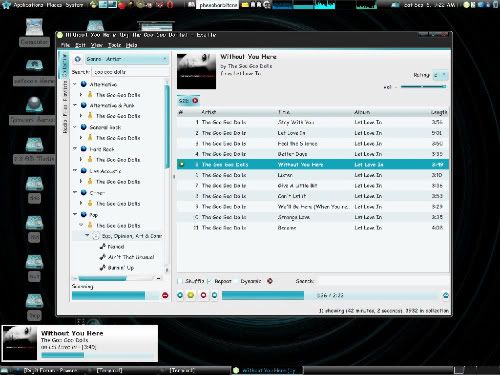Sort playlist by Album column header

click(x=362, y=112)
